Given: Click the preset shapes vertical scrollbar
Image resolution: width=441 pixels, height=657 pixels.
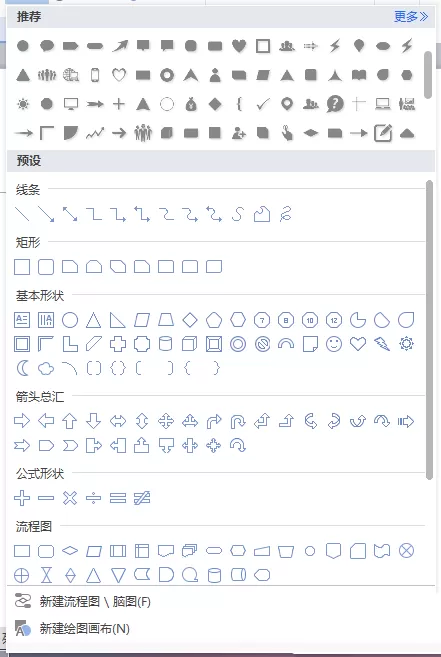Looking at the screenshot, I should pos(429,330).
